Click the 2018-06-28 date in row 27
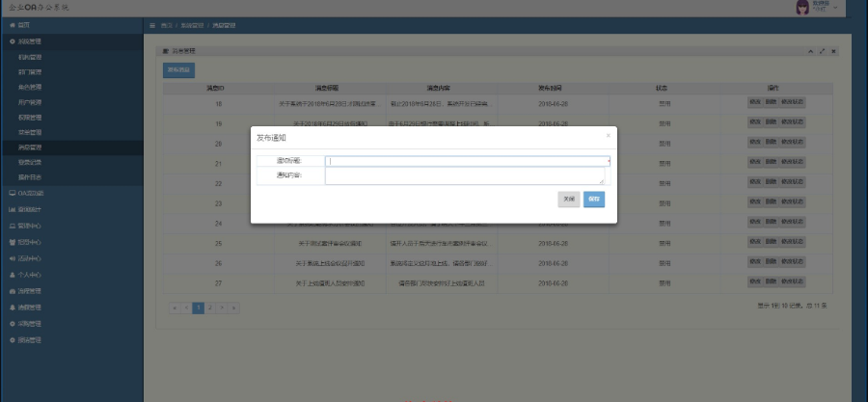The height and width of the screenshot is (402, 868). click(554, 283)
